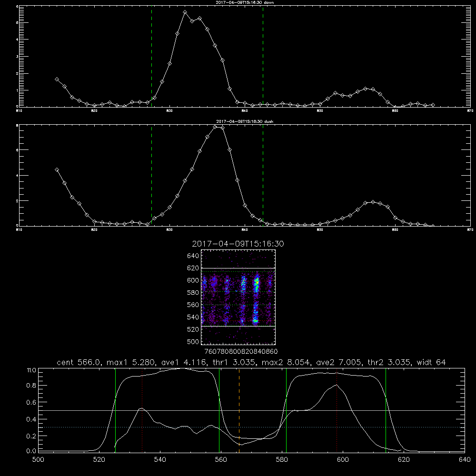Click the red dotted line near 598 in bottom plot

[337, 410]
